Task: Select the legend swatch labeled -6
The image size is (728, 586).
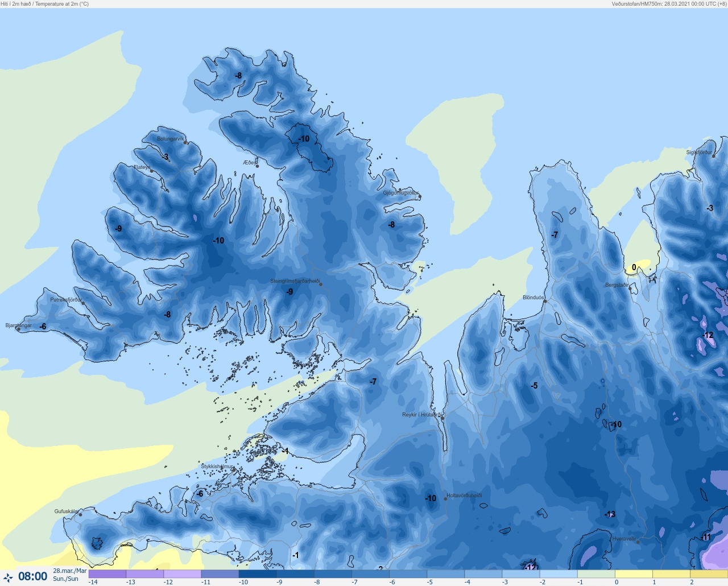Action: click(408, 574)
